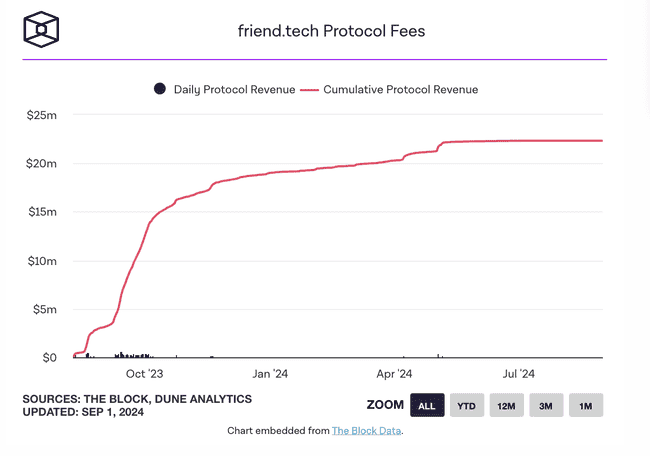Image resolution: width=650 pixels, height=456 pixels.
Task: Switch zoom to YTD
Action: point(466,405)
